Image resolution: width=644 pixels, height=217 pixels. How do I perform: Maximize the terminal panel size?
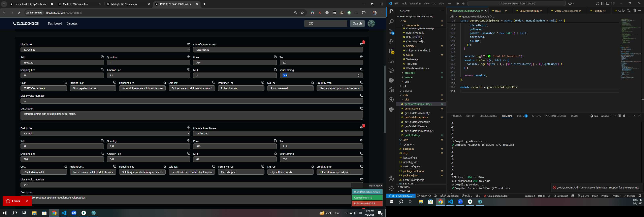point(634,116)
